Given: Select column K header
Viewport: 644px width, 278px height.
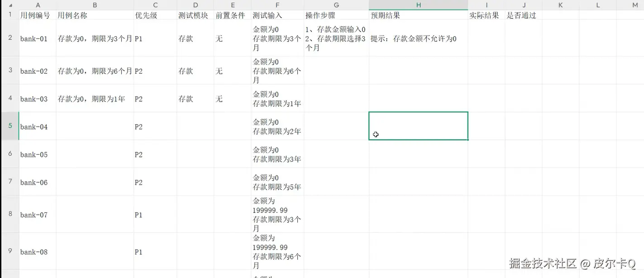Looking at the screenshot, I should pos(561,5).
